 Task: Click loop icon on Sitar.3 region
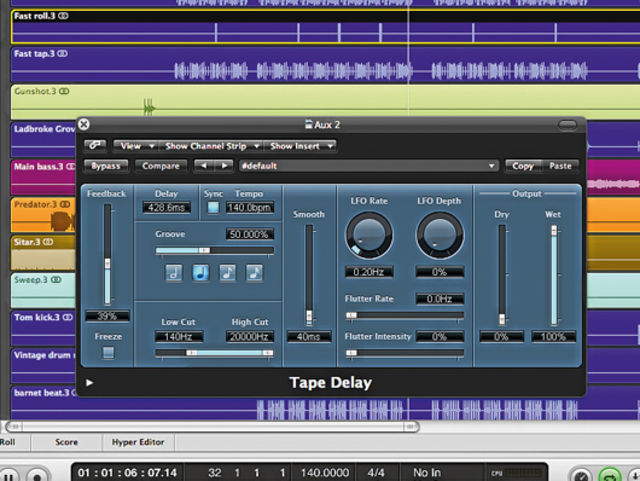(x=48, y=242)
